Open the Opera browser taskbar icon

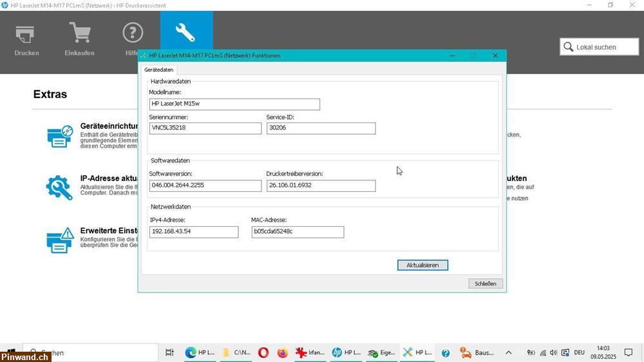click(x=263, y=352)
